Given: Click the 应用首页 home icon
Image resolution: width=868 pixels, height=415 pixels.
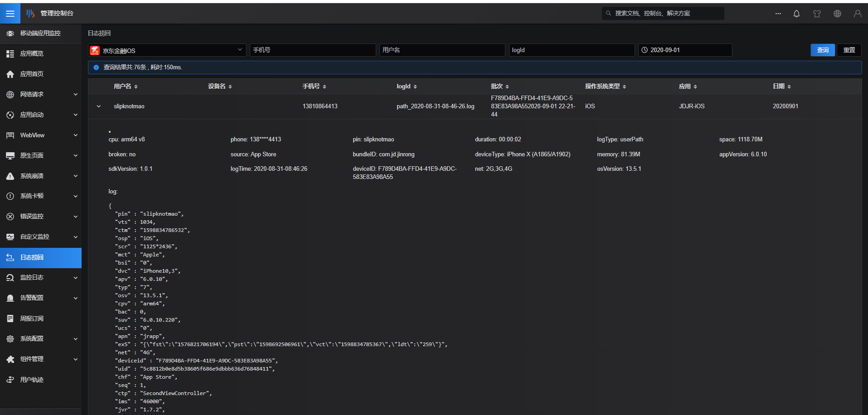Looking at the screenshot, I should click(x=10, y=74).
